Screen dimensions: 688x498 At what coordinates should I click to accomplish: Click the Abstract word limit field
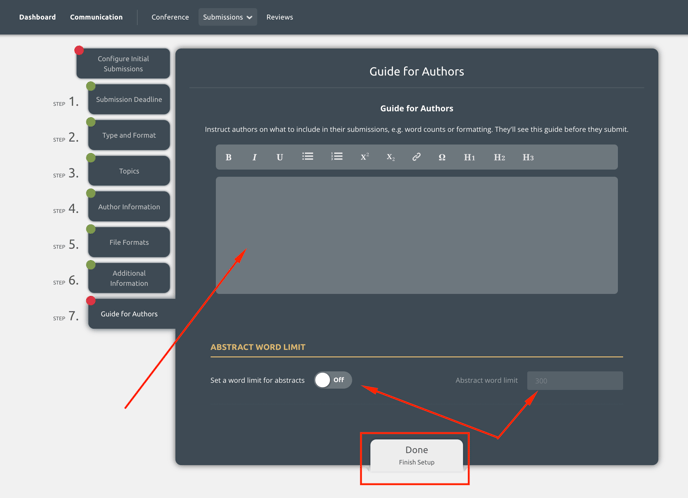tap(574, 380)
